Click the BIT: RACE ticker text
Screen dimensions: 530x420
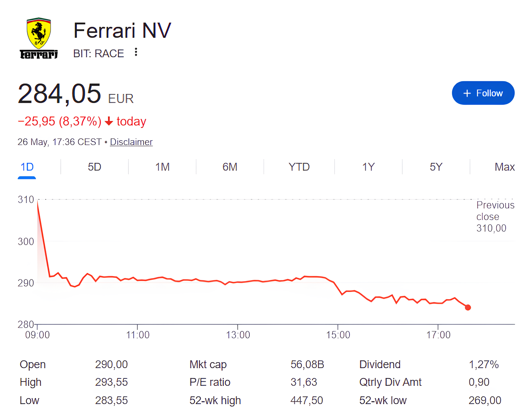(x=98, y=53)
